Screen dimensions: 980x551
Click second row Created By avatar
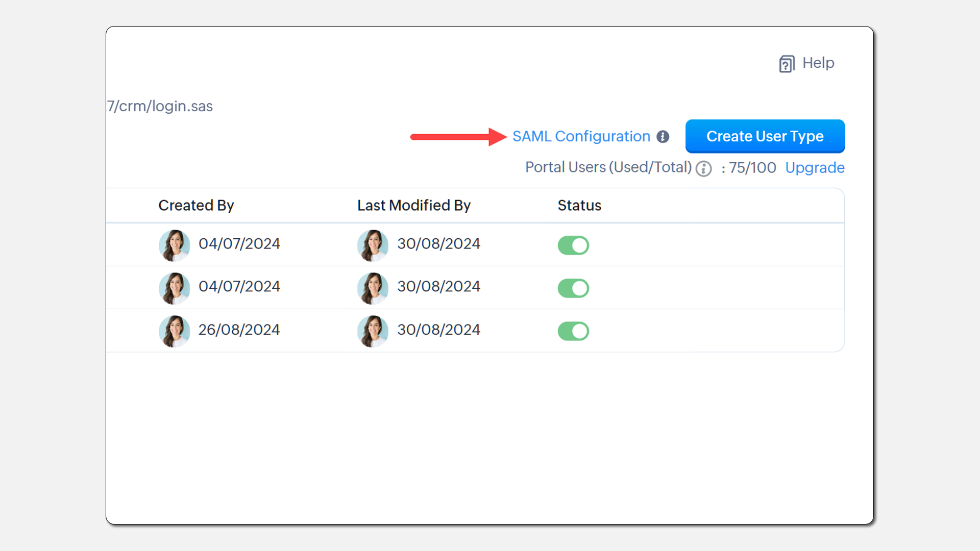(175, 288)
